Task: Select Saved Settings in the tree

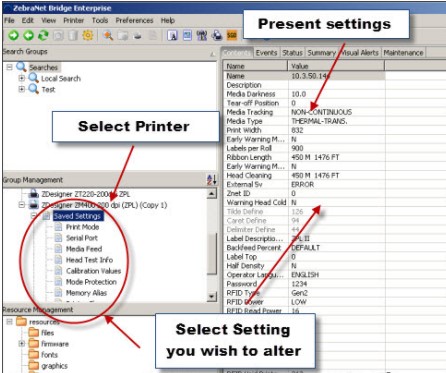Action: 77,216
